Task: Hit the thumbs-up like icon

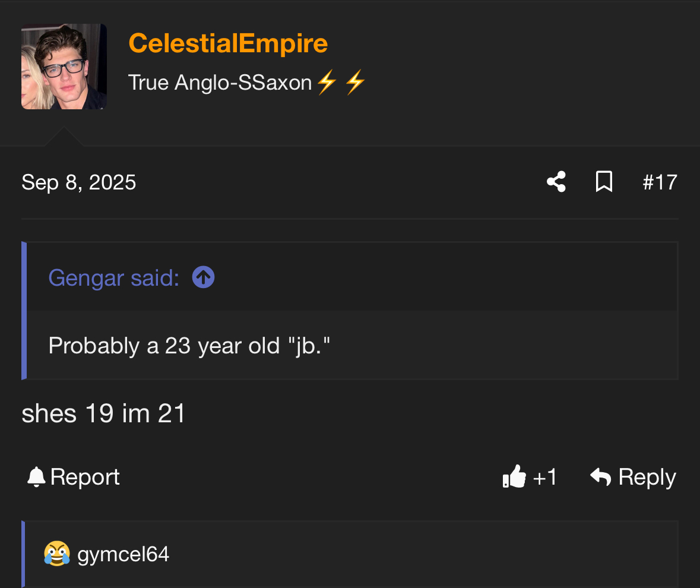Action: (514, 477)
